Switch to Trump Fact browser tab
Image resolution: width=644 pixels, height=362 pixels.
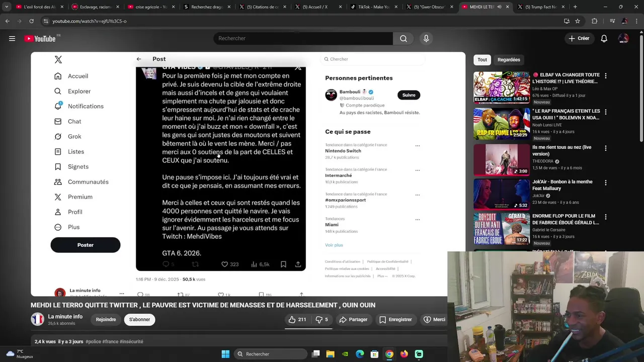tap(541, 7)
